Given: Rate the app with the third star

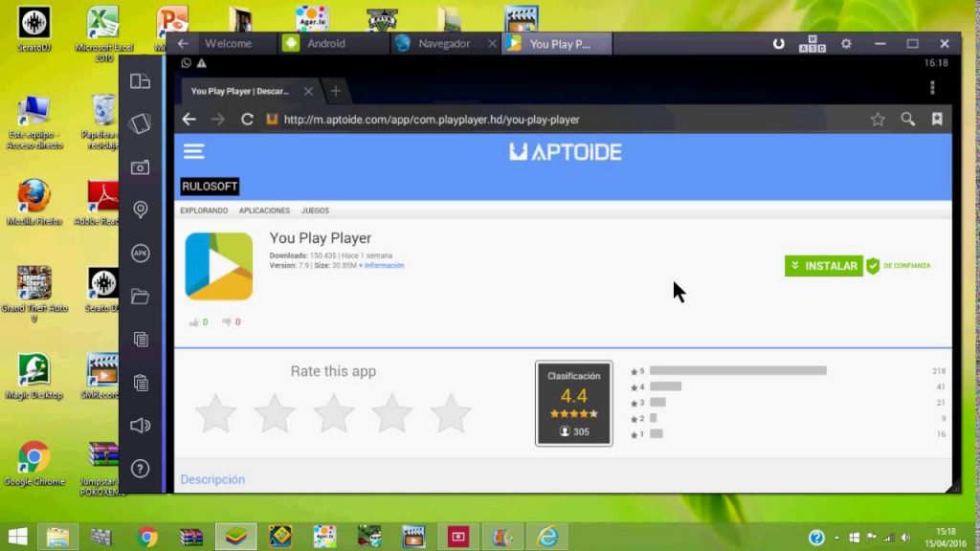Looking at the screenshot, I should click(x=333, y=413).
